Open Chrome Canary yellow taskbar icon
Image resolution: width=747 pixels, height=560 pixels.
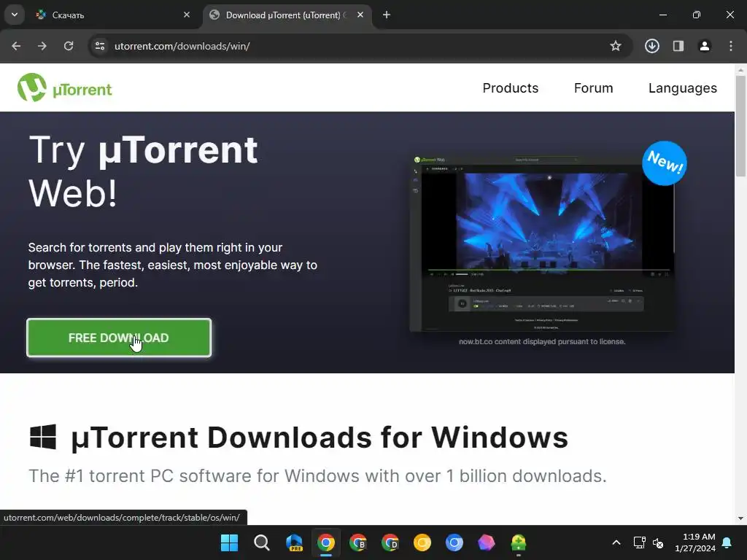point(422,542)
